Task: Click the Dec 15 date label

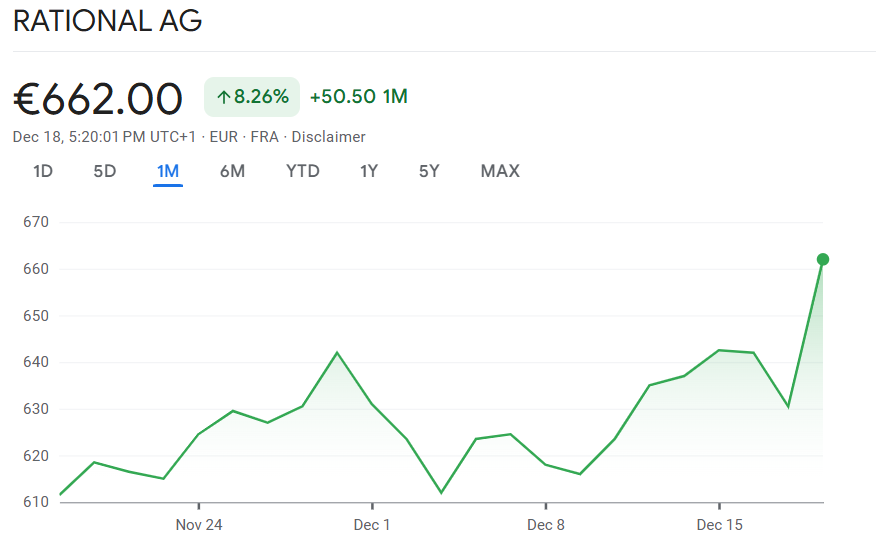Action: click(719, 525)
